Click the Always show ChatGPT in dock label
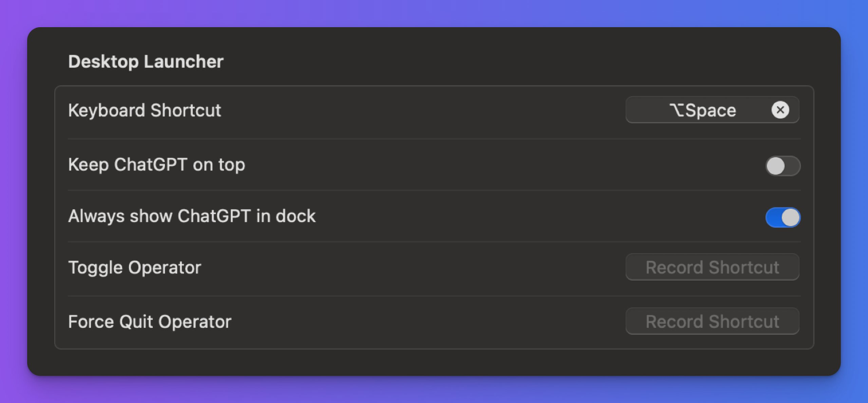The height and width of the screenshot is (403, 868). coord(192,216)
